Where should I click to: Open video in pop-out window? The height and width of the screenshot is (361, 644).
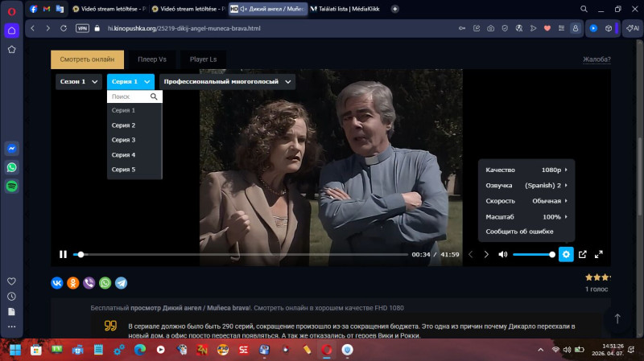point(582,254)
